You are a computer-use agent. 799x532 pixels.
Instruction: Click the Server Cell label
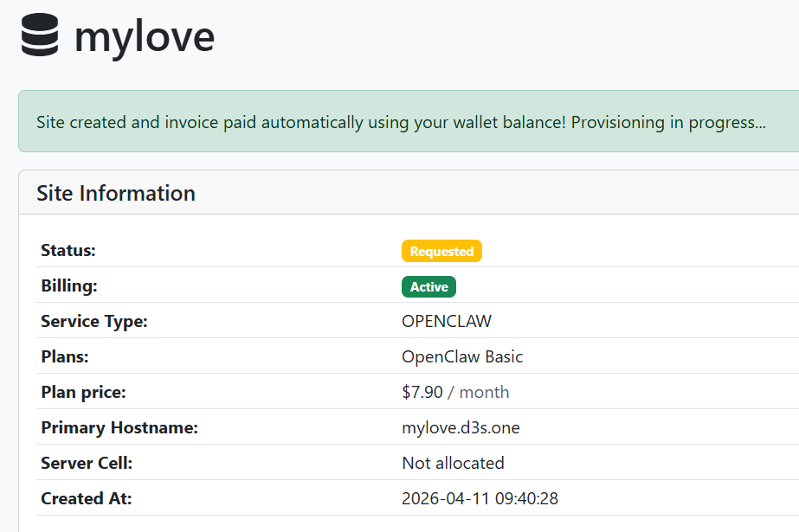click(x=87, y=463)
